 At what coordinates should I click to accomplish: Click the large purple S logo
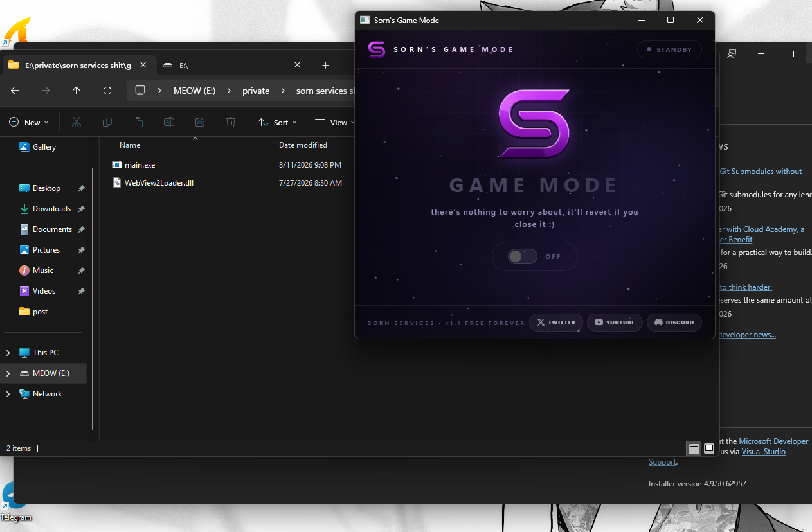[x=534, y=124]
